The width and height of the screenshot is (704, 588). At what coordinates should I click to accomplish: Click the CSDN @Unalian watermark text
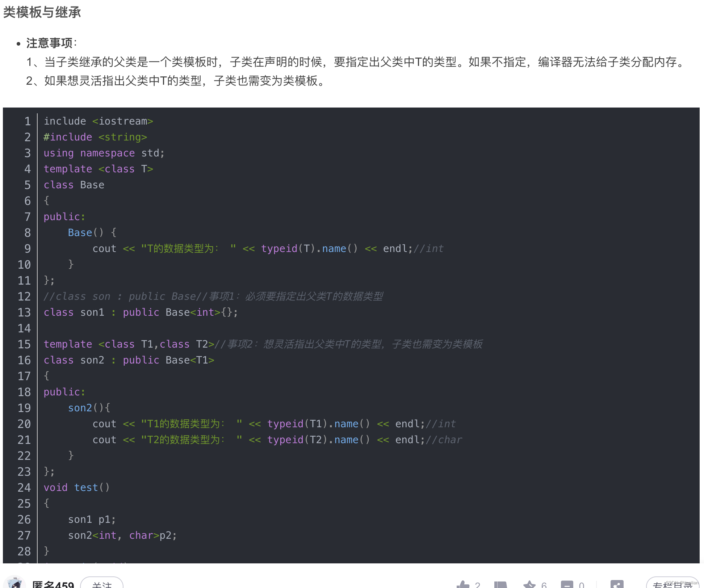pos(683,582)
